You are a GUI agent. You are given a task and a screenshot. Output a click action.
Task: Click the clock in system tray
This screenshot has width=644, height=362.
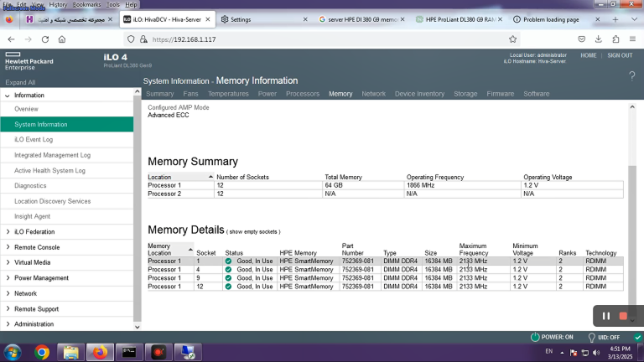620,353
